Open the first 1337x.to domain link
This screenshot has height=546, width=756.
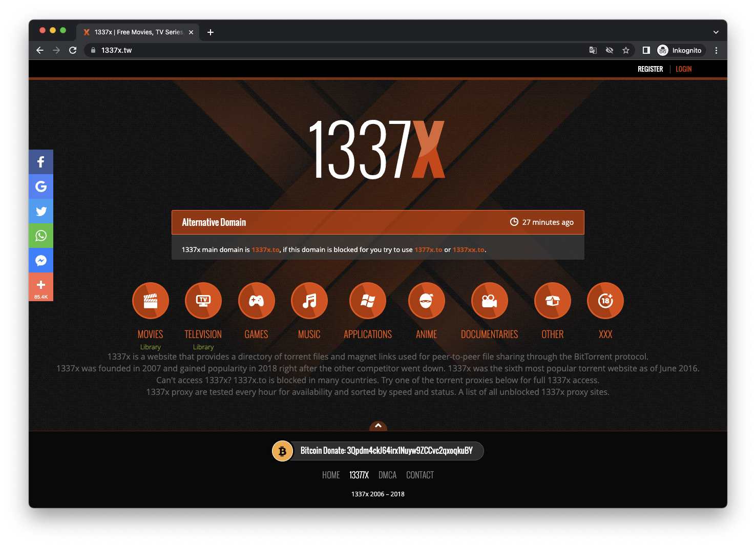click(266, 250)
